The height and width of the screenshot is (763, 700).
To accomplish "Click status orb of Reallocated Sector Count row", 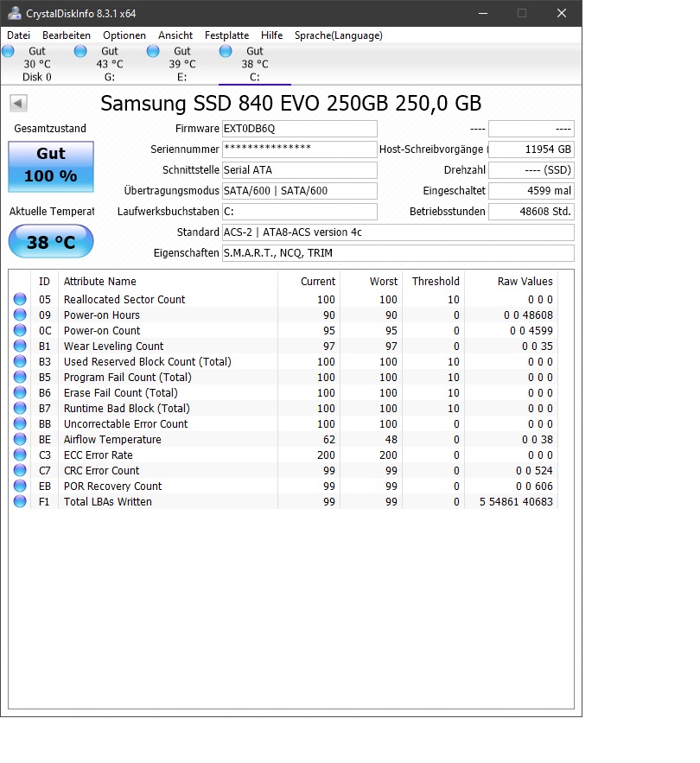I will (x=20, y=299).
